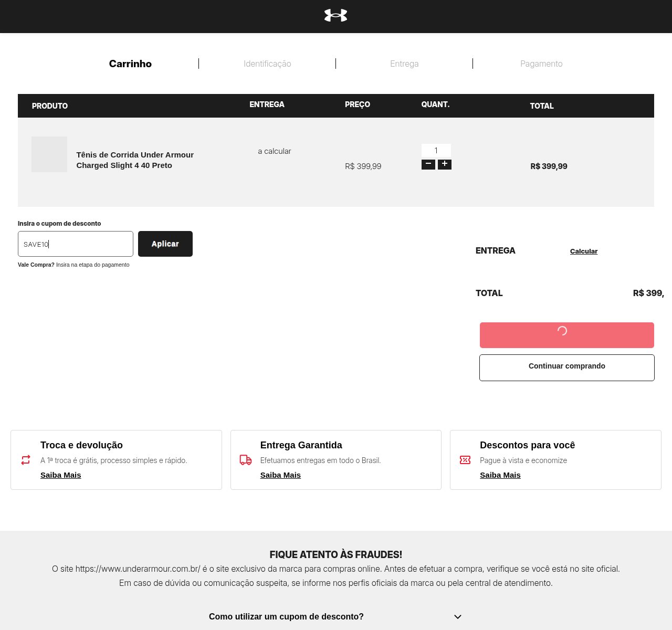672x630 pixels.
Task: Click the 'Entrega Garantida' card title
Action: [x=301, y=445]
